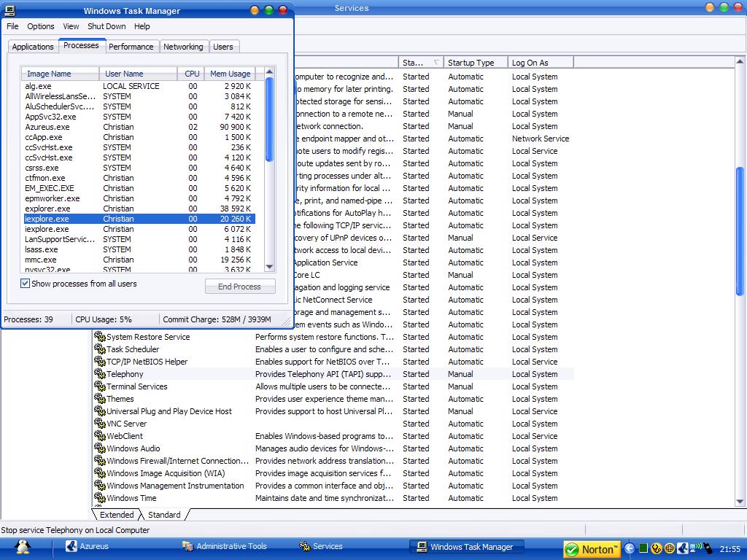Sort services by Status column header
Viewport: 747px width, 560px height.
click(421, 63)
